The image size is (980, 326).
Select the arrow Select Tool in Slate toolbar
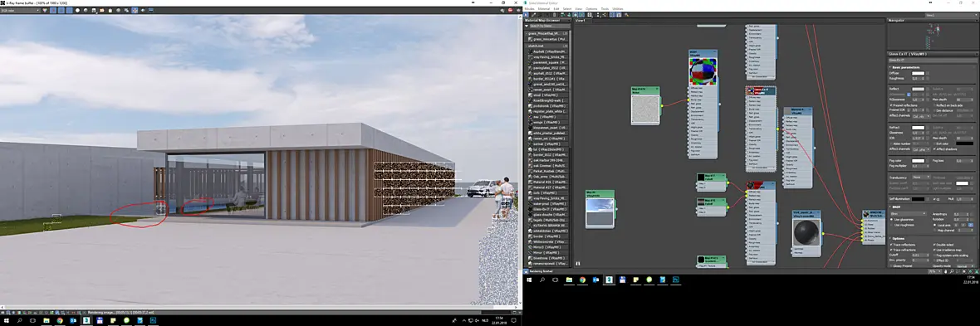[x=526, y=15]
